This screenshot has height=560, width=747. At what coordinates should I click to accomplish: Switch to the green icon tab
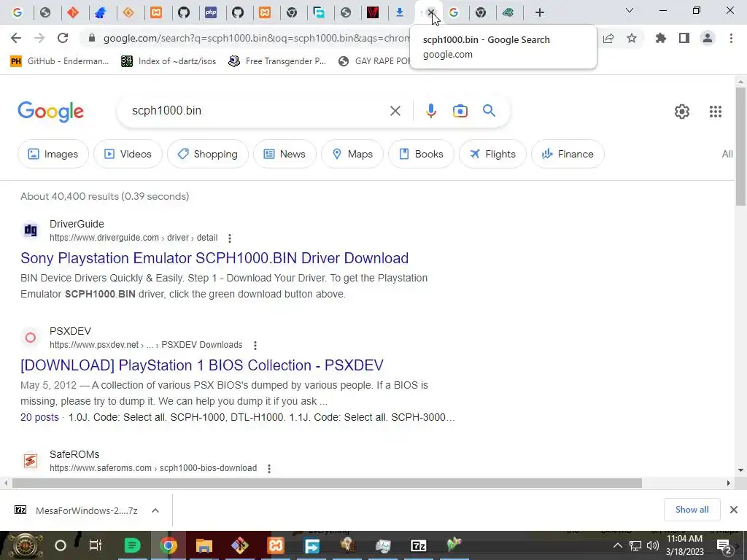pos(508,12)
